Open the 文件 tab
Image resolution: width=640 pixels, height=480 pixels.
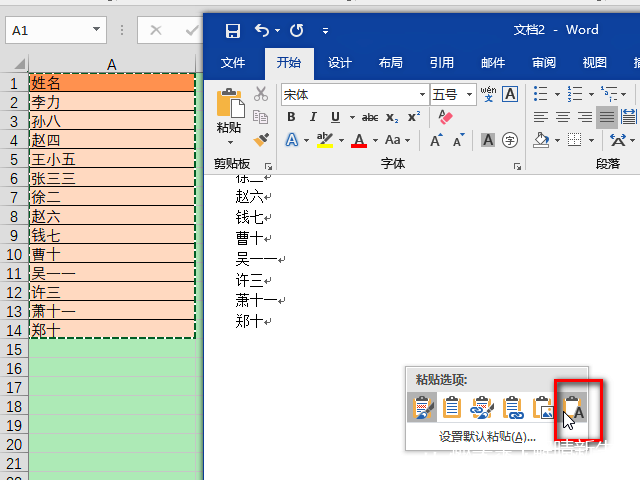(233, 63)
